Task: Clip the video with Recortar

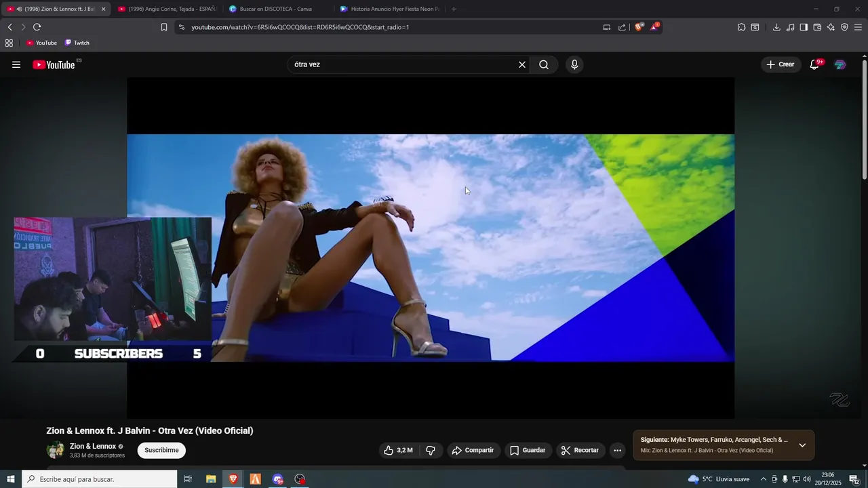Action: point(580,450)
